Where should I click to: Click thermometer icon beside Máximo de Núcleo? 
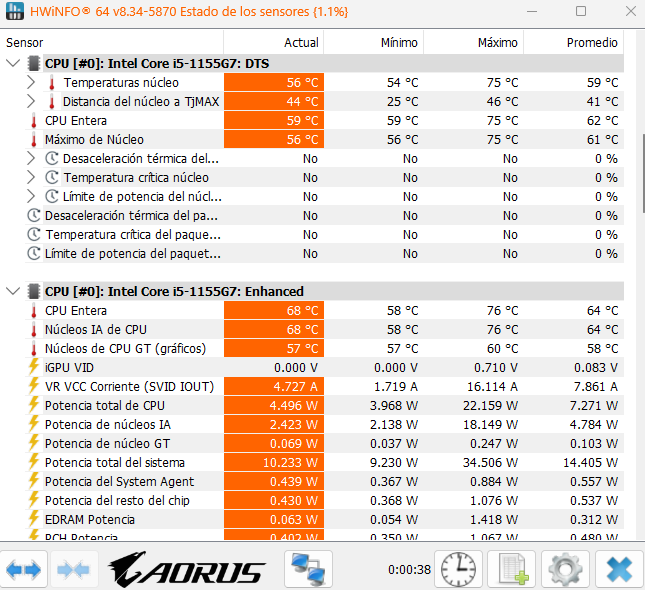[x=34, y=139]
